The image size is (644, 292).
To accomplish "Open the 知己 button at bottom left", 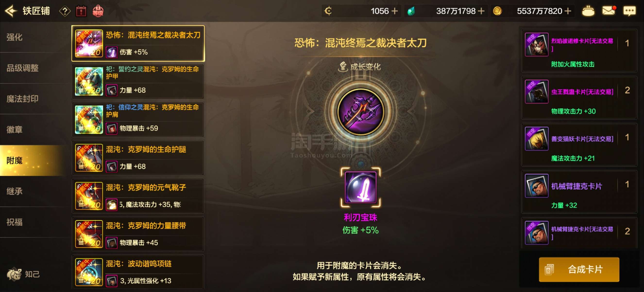I will [24, 274].
